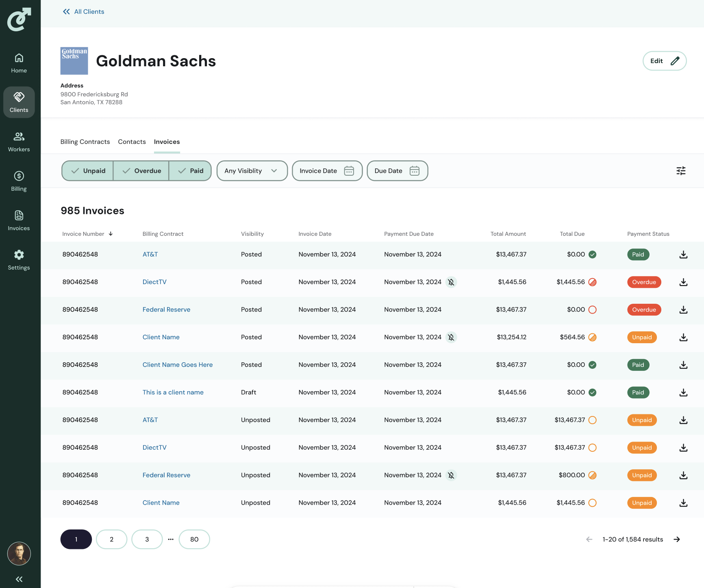Image resolution: width=704 pixels, height=588 pixels.
Task: Go to Billing in the sidebar
Action: pyautogui.click(x=19, y=181)
